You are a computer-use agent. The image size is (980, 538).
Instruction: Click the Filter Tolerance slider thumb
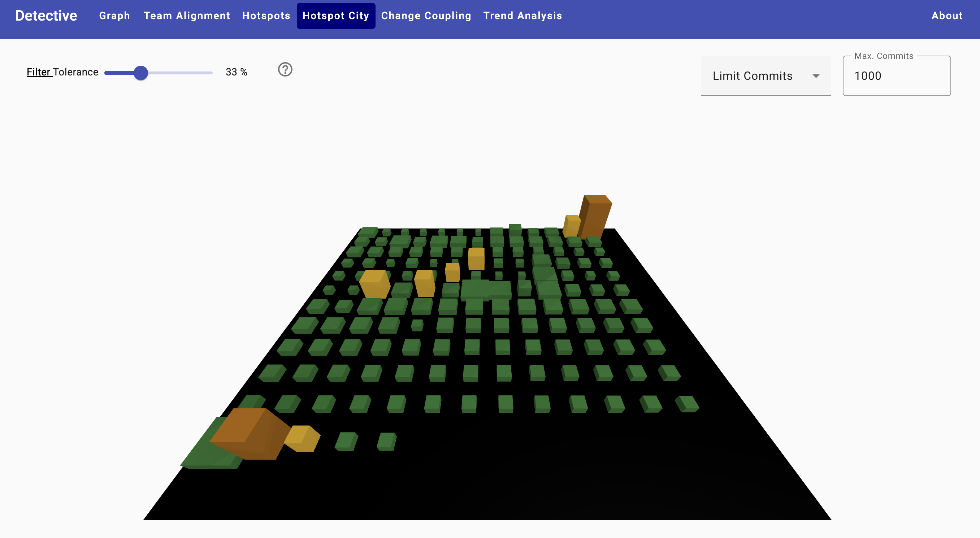click(141, 73)
